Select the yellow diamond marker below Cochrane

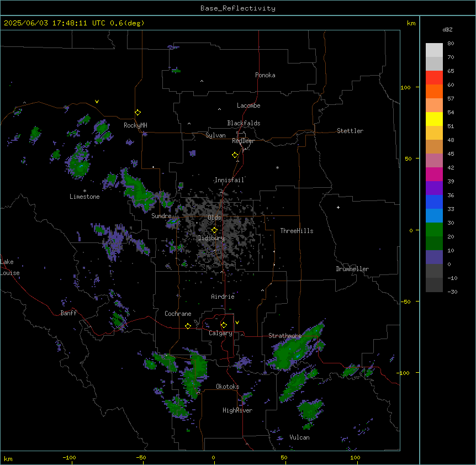188,326
